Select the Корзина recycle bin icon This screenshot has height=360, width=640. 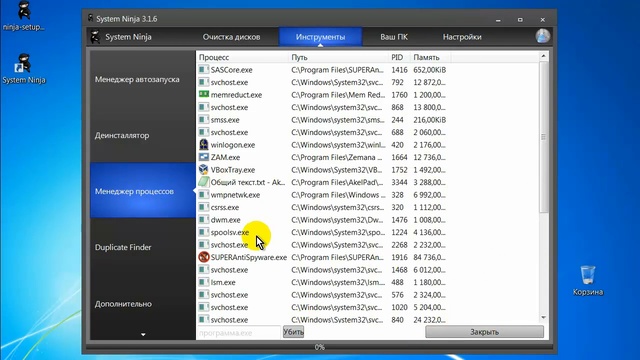588,280
